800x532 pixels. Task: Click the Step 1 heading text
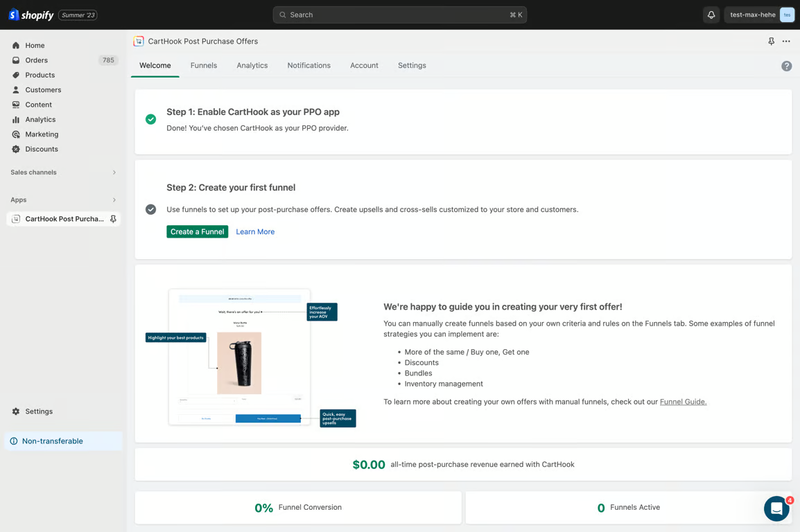tap(252, 112)
